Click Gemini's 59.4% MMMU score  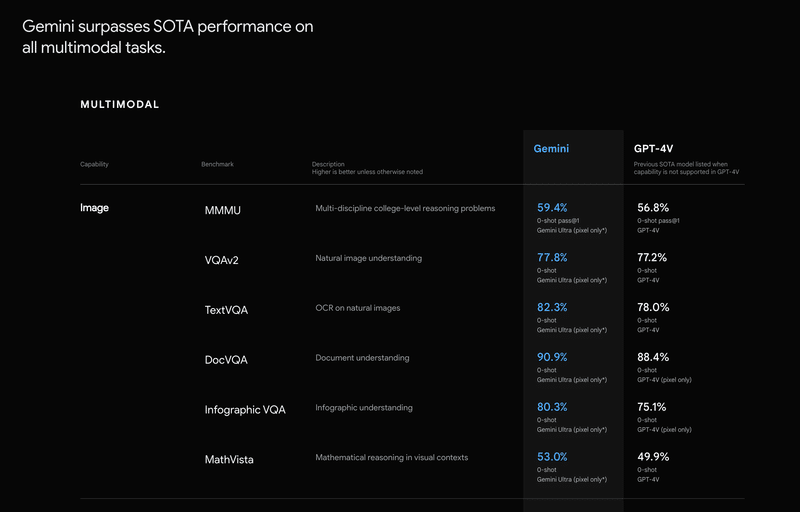[552, 208]
